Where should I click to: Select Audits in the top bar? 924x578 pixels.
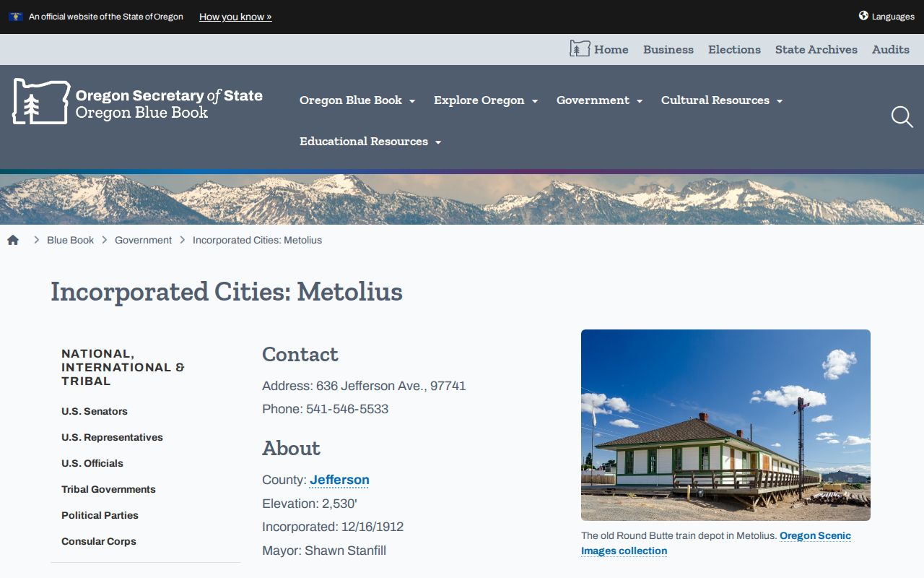(891, 49)
